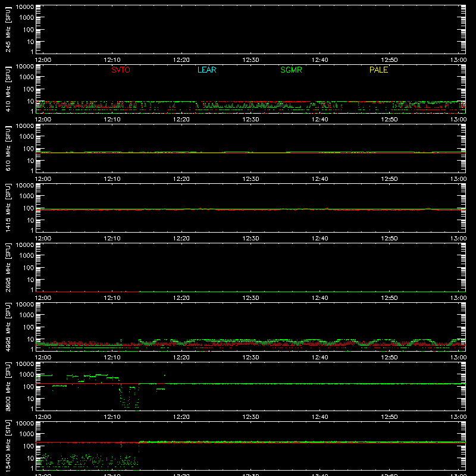Click the 1415 MHz [SFU] axis title
Screen dimensions: 476x476
8,208
